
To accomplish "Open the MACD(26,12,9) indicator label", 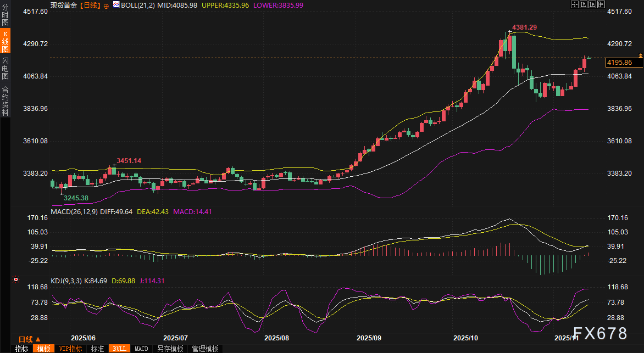I will (75, 211).
